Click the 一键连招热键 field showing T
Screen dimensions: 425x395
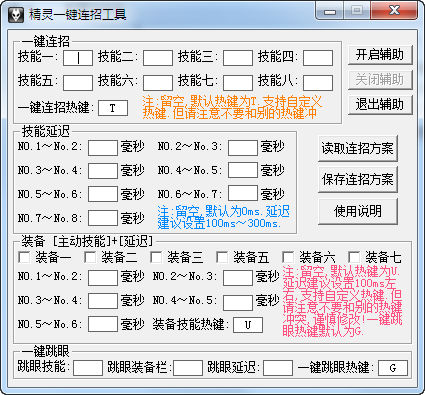(x=113, y=108)
